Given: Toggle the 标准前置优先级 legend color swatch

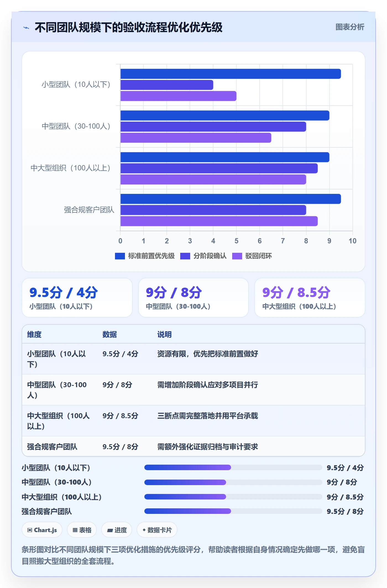Looking at the screenshot, I should coord(120,256).
